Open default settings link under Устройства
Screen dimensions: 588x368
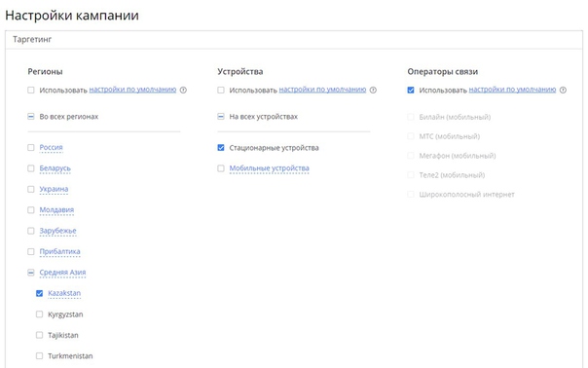pos(322,90)
